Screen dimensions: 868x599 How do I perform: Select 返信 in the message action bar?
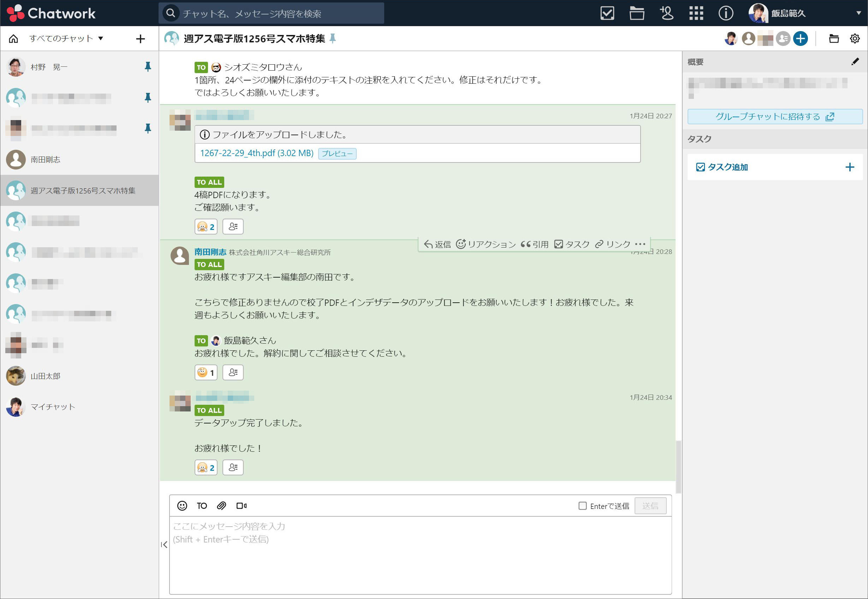[438, 244]
